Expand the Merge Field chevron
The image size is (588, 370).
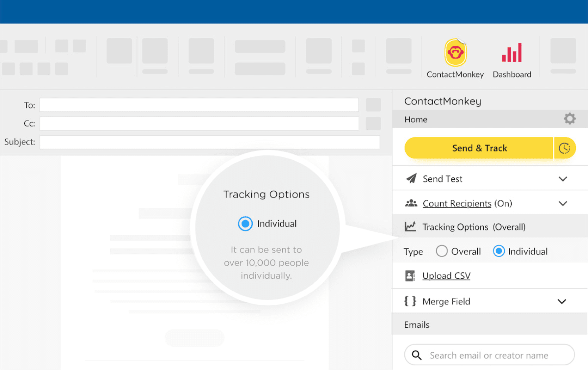562,302
